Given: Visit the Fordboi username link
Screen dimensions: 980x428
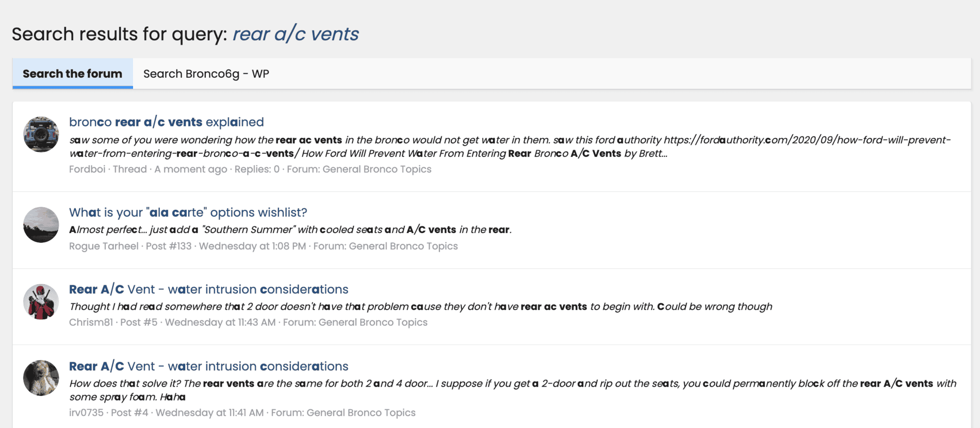Looking at the screenshot, I should 87,169.
